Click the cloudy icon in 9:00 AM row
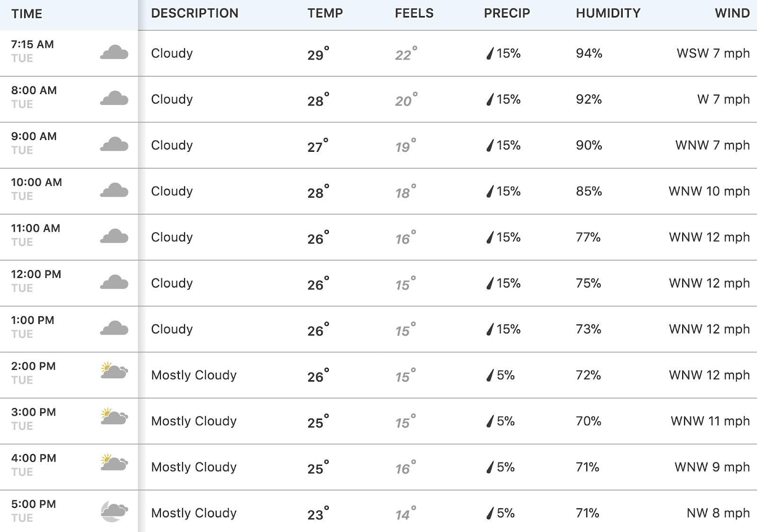757x532 pixels. click(114, 144)
